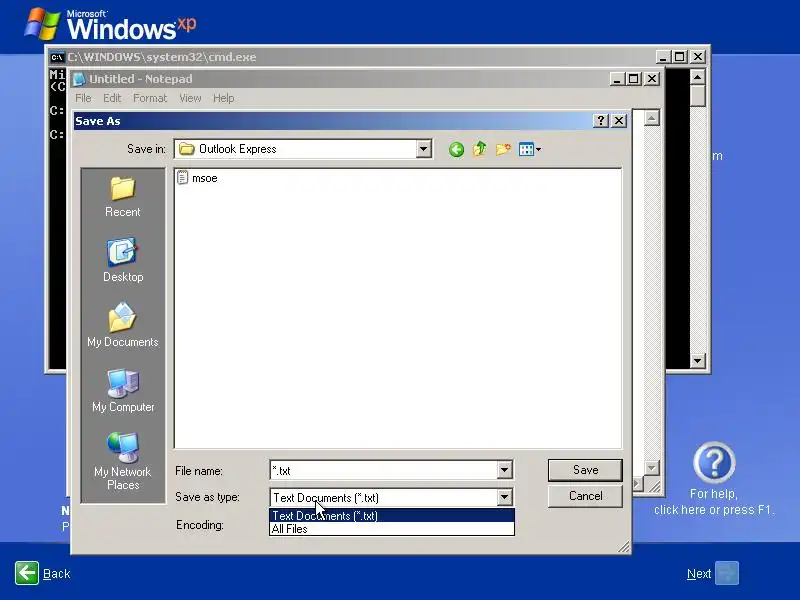Click the cmd.exe window system icon

(x=57, y=57)
